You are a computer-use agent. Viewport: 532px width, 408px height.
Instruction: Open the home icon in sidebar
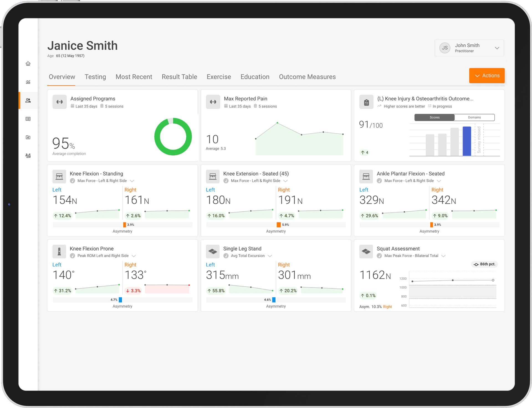pos(28,64)
